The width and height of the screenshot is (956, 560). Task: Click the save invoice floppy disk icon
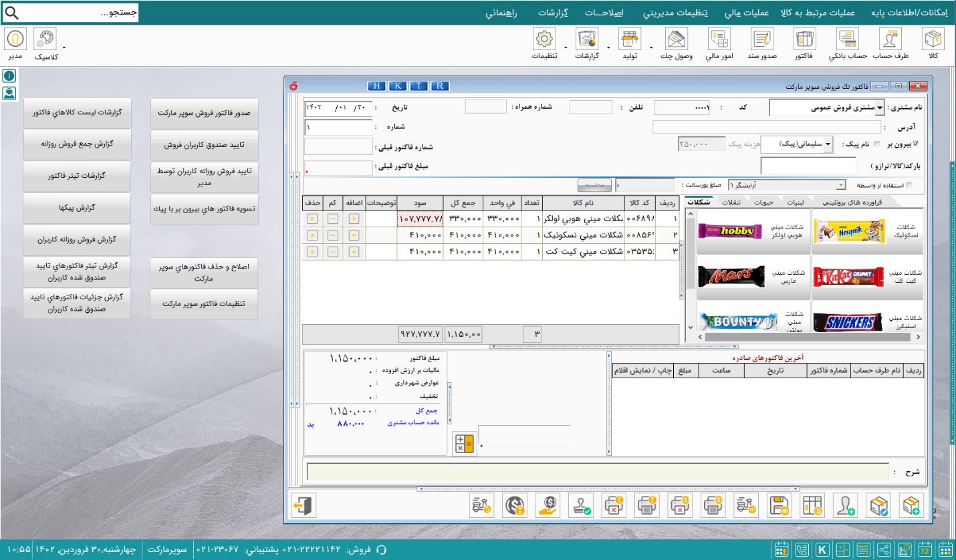(780, 506)
